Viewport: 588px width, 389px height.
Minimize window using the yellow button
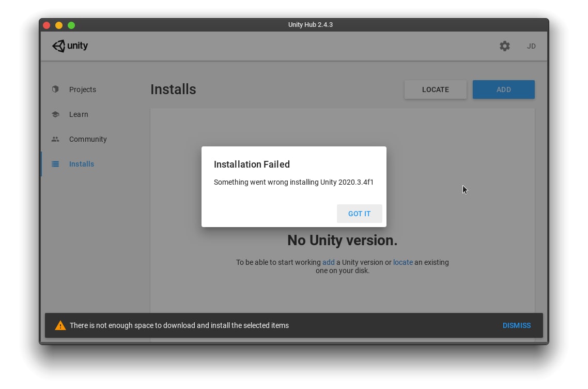click(x=59, y=25)
